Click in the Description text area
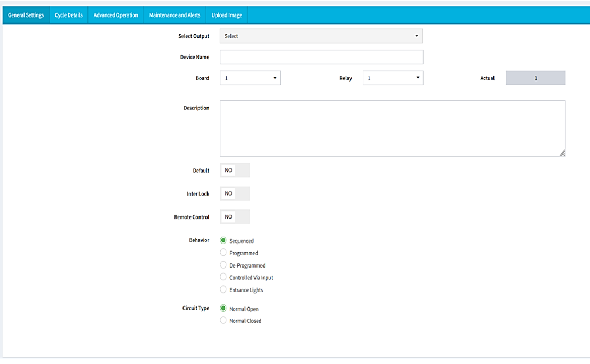 (392, 127)
